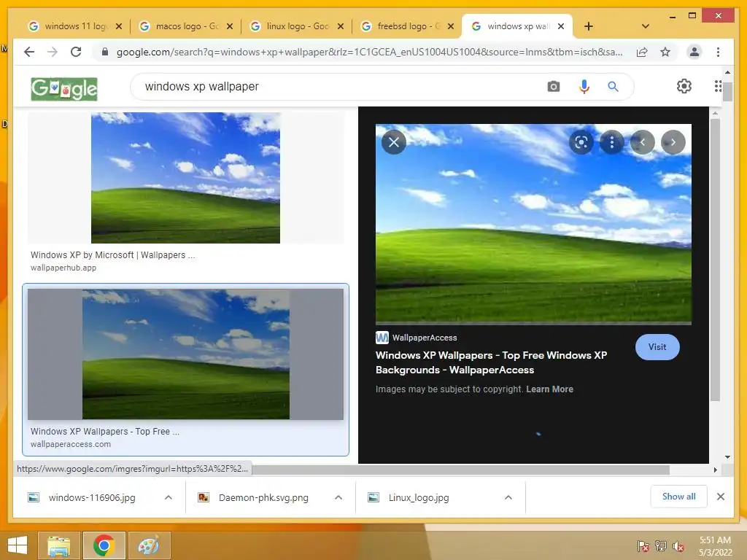Image resolution: width=747 pixels, height=560 pixels.
Task: Open preview's more options menu
Action: [x=612, y=142]
